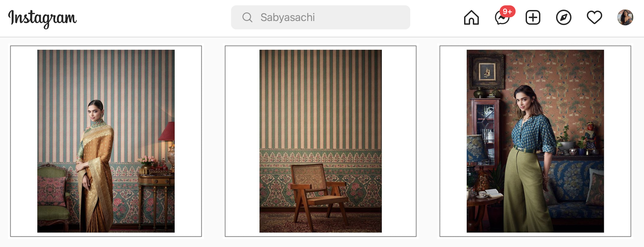The width and height of the screenshot is (644, 247).
Task: Click the magnifier icon in search bar
Action: (x=247, y=17)
